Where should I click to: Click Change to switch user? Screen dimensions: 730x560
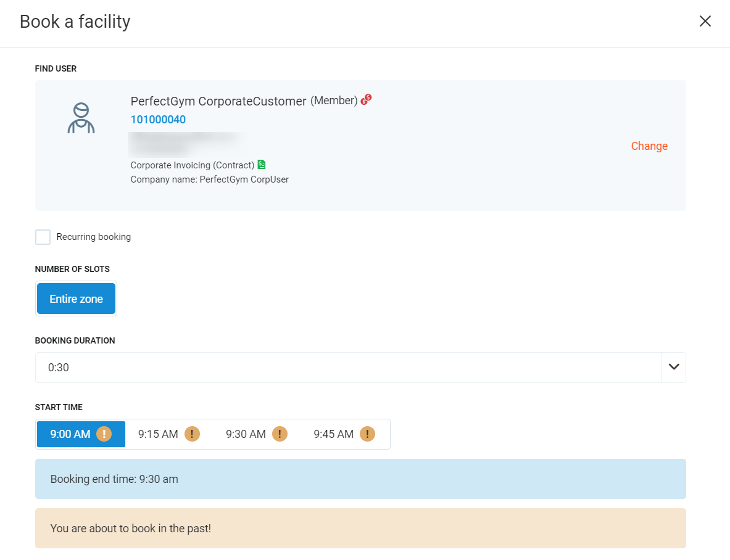649,146
